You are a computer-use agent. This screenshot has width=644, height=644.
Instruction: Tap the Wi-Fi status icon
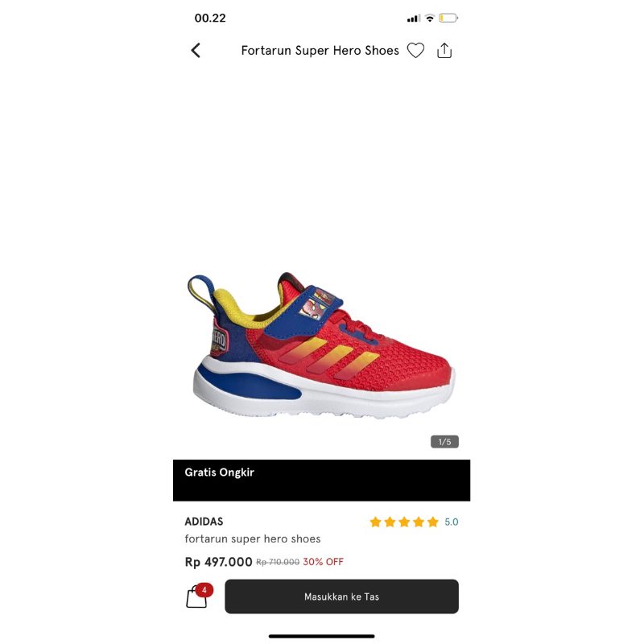[430, 18]
